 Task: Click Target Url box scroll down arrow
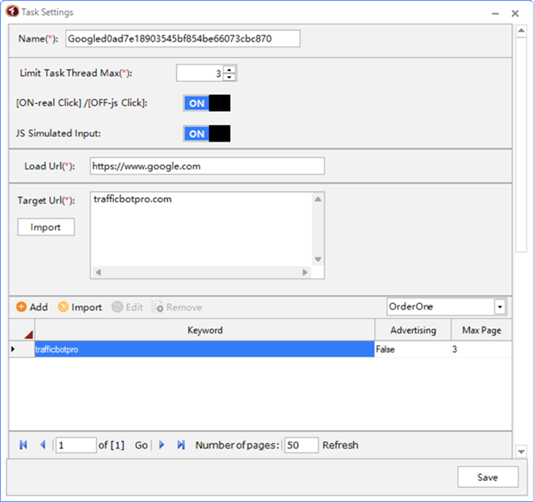[x=318, y=260]
